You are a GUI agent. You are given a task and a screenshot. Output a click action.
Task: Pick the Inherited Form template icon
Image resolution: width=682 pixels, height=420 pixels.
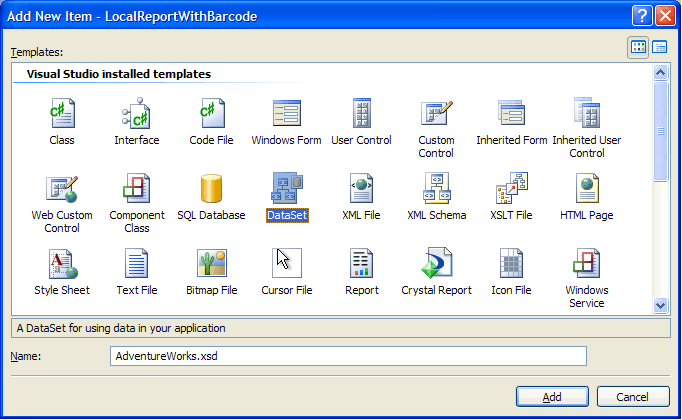click(x=512, y=112)
